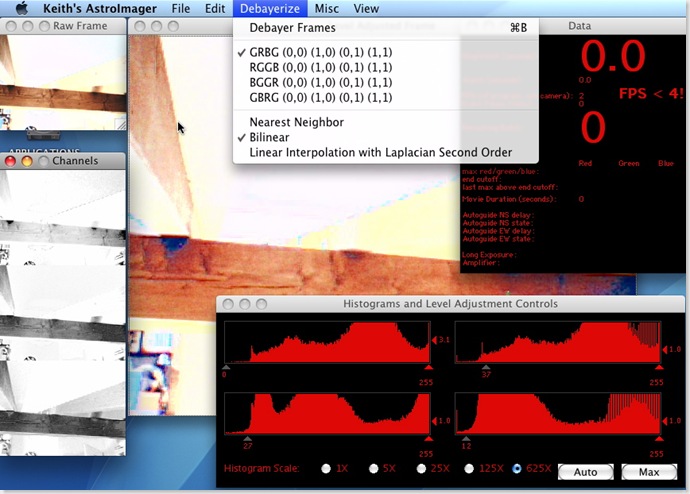The image size is (690, 494).
Task: Click top channel grayscale image in Channels window
Action: [x=62, y=217]
